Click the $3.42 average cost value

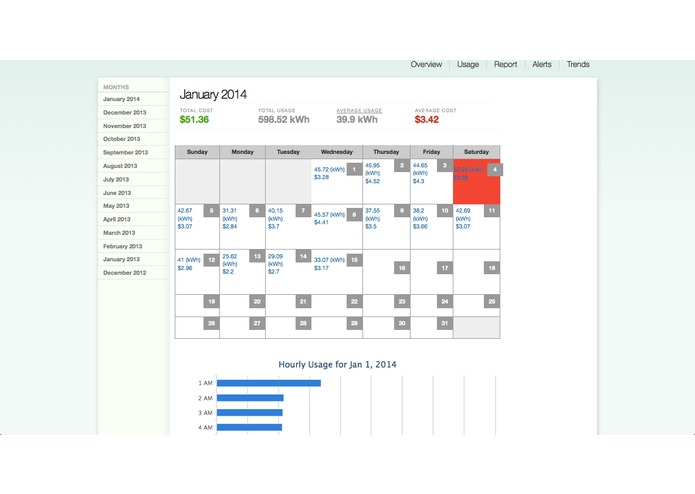(426, 119)
